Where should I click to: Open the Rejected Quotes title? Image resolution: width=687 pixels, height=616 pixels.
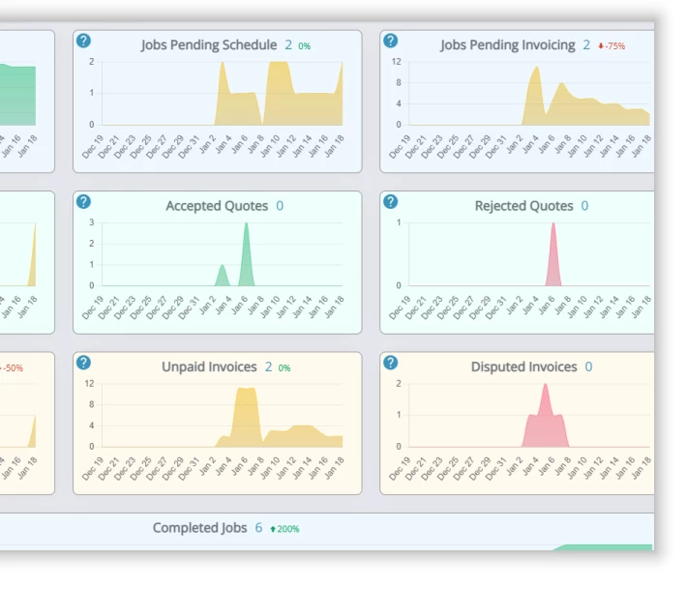click(524, 206)
